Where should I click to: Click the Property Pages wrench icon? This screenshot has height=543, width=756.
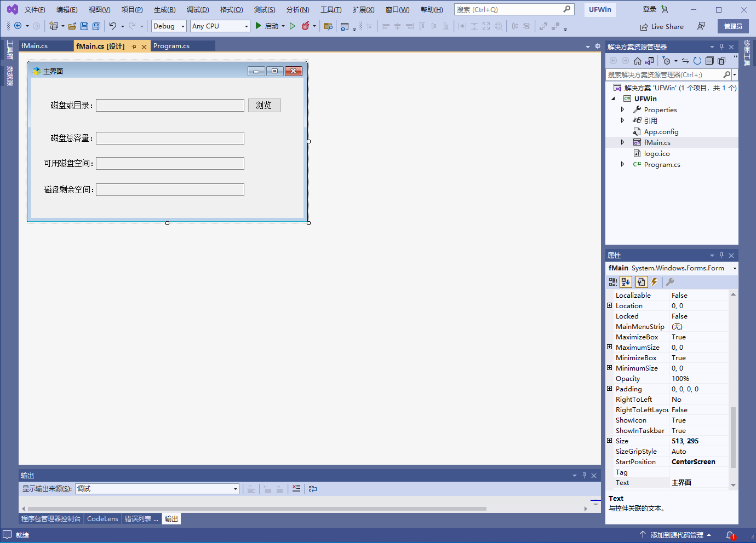click(x=670, y=282)
